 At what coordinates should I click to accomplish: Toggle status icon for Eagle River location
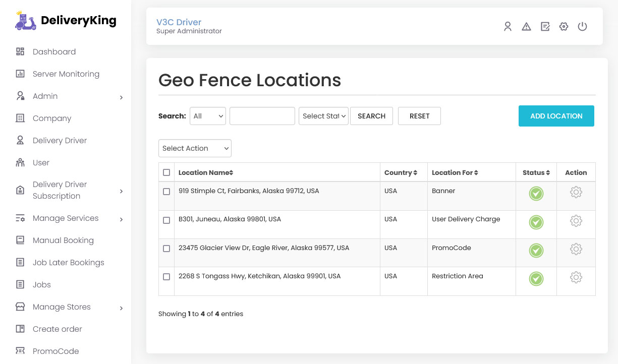[x=536, y=251]
